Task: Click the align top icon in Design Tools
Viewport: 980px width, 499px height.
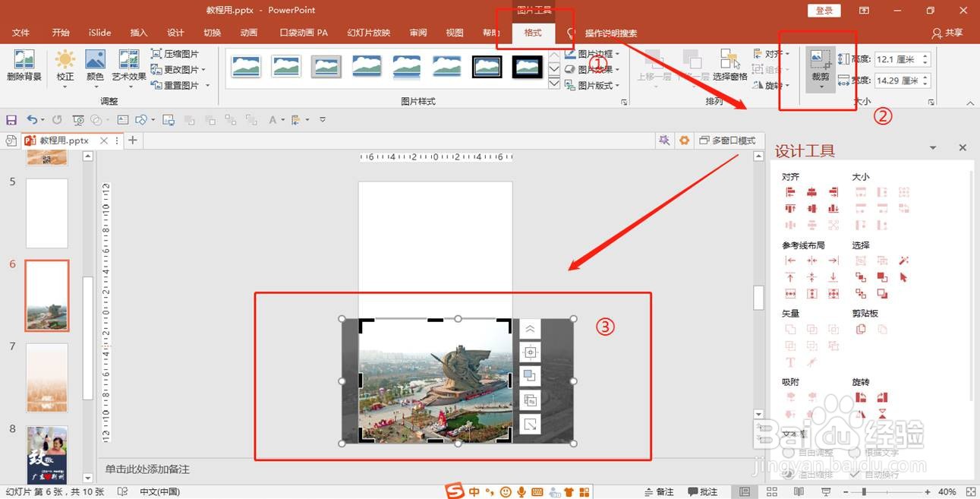Action: pyautogui.click(x=790, y=209)
